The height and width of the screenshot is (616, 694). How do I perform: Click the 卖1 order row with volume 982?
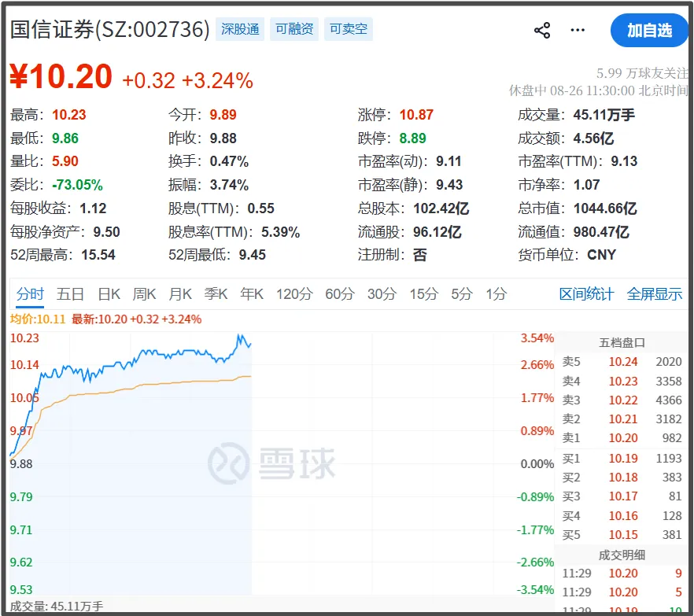(622, 438)
